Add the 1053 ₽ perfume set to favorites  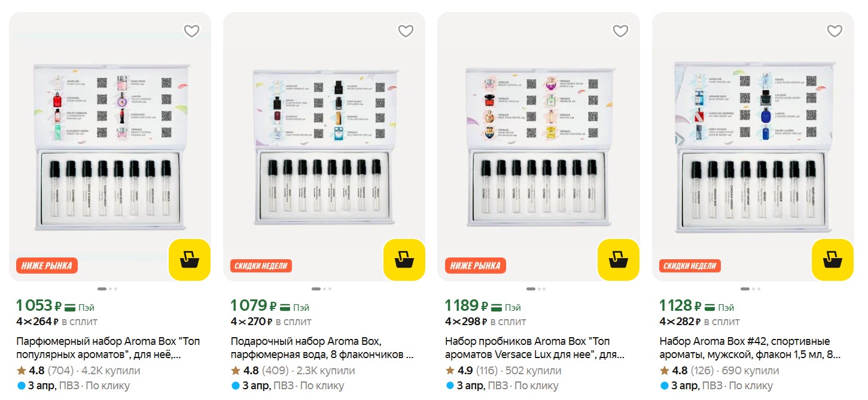191,31
